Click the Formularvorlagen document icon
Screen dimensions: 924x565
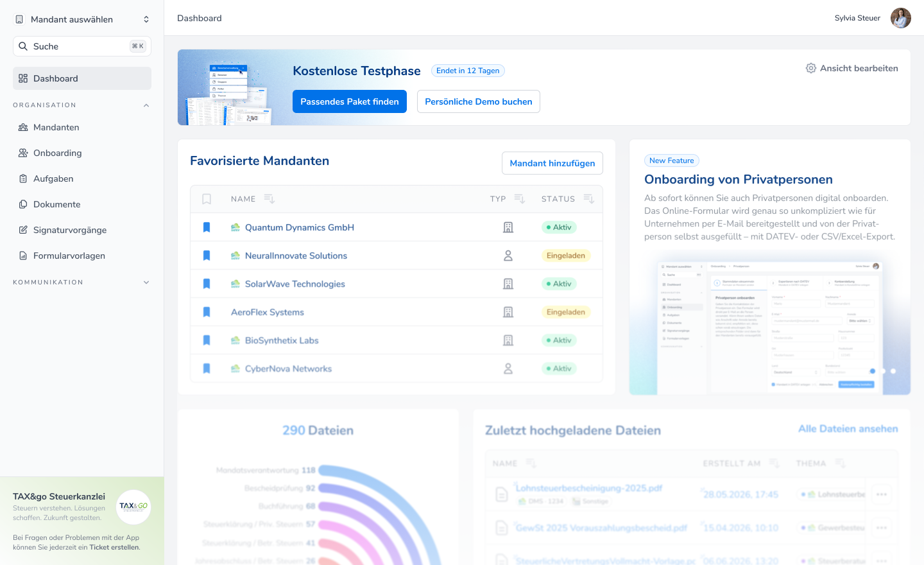pos(23,256)
